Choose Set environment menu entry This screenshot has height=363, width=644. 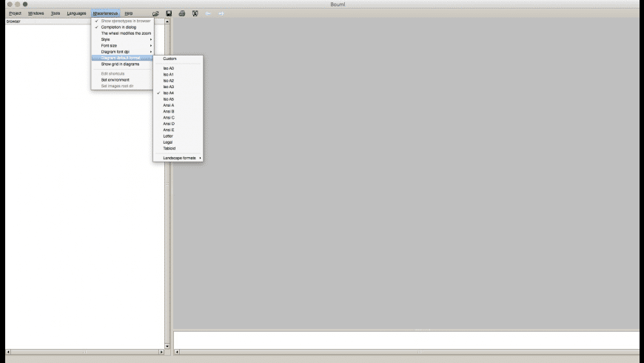[x=122, y=80]
